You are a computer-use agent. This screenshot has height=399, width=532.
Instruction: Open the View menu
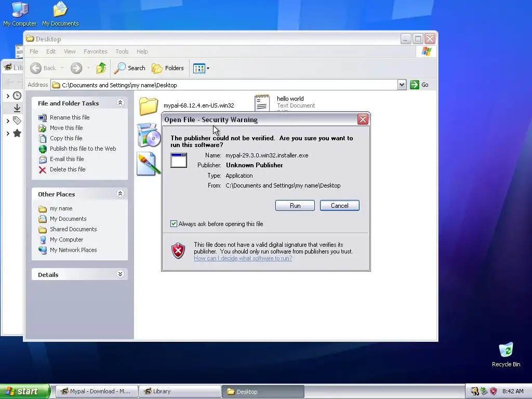pos(70,51)
